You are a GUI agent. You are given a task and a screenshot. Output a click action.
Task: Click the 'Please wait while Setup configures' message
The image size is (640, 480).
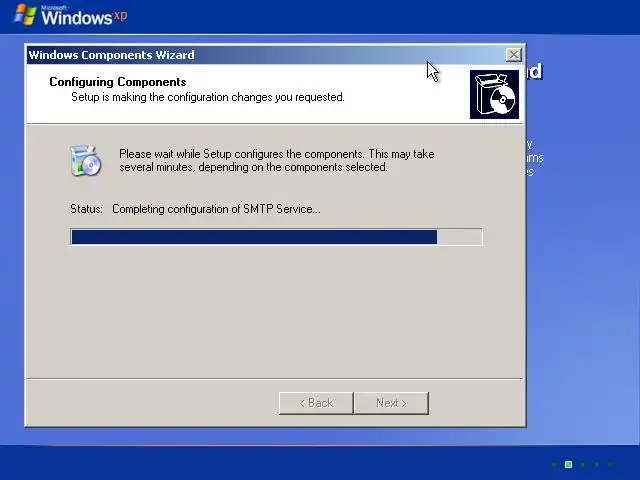point(277,160)
